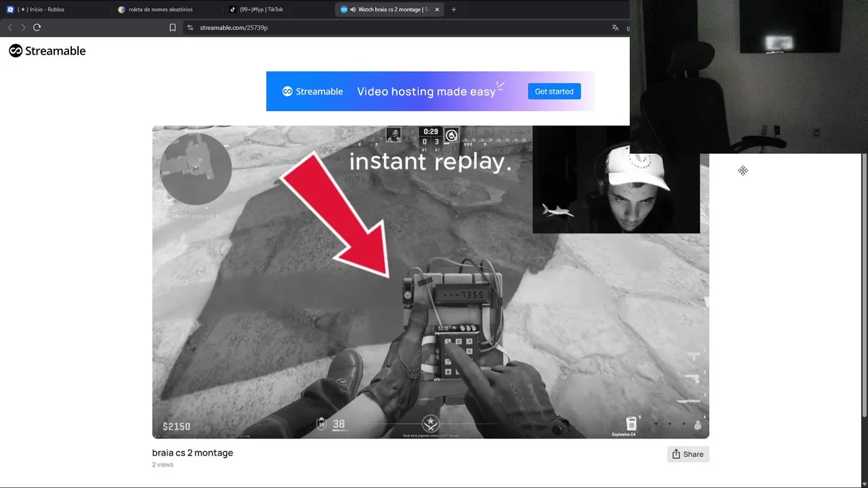Share the video

tap(688, 454)
